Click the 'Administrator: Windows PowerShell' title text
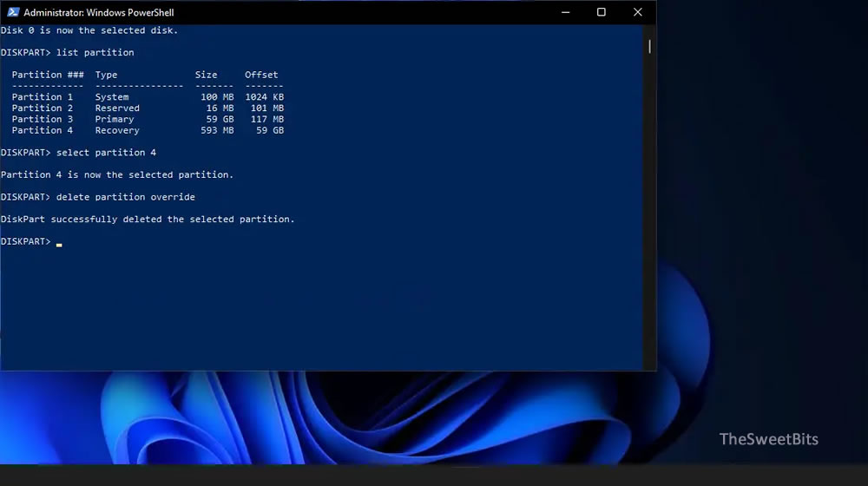Viewport: 868px width, 486px height. [x=99, y=12]
